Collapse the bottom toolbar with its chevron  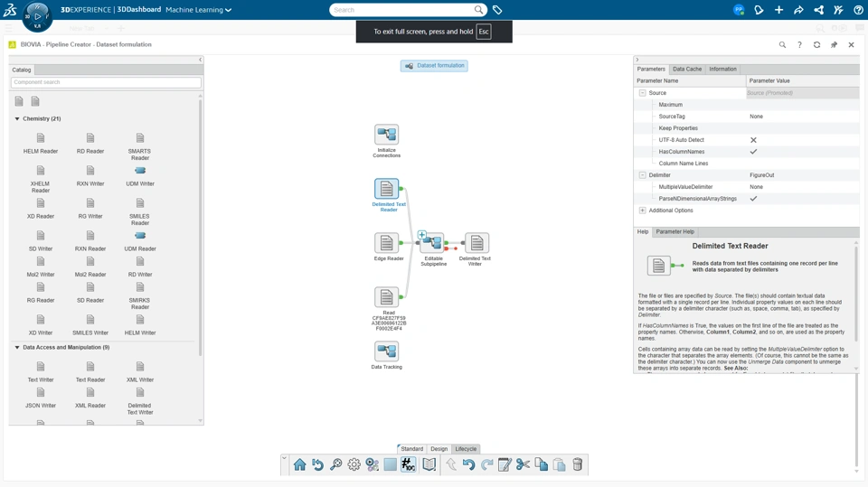[284, 458]
